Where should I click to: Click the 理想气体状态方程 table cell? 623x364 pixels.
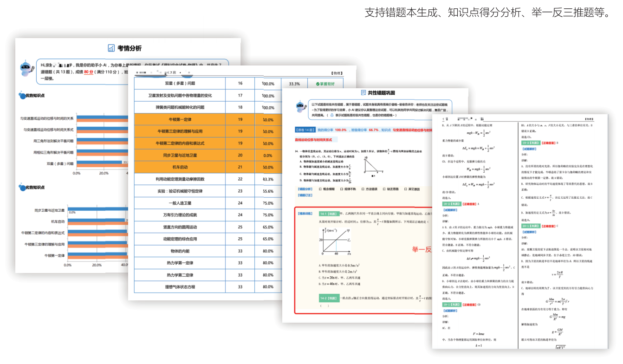tap(180, 287)
